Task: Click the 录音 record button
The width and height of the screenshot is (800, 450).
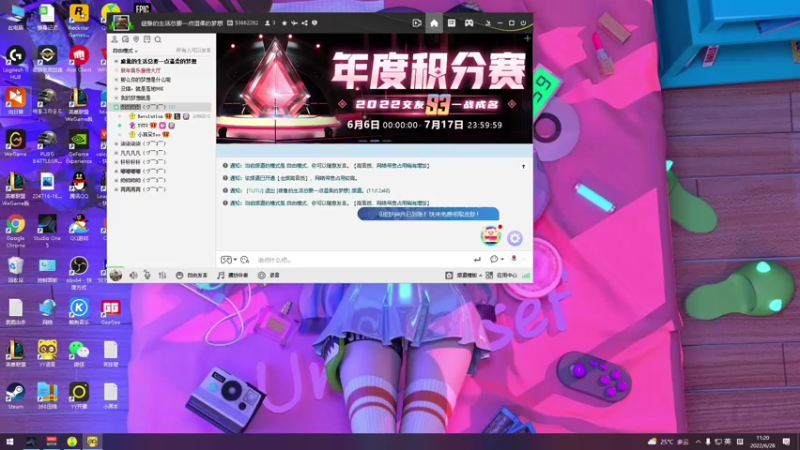Action: pos(269,275)
